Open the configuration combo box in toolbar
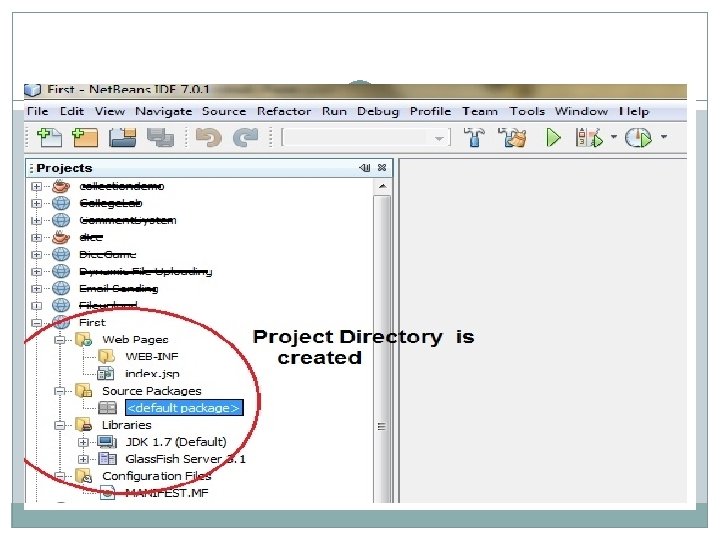This screenshot has width=720, height=540. coord(366,137)
